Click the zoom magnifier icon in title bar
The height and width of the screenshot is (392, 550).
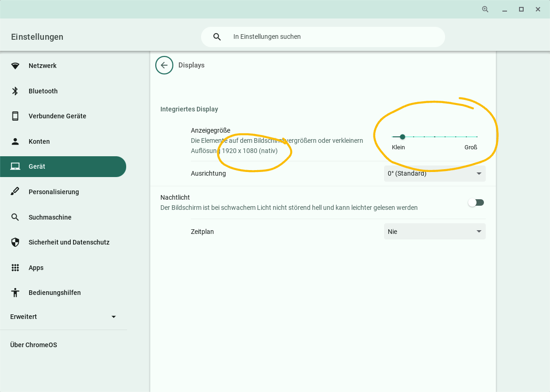(485, 9)
